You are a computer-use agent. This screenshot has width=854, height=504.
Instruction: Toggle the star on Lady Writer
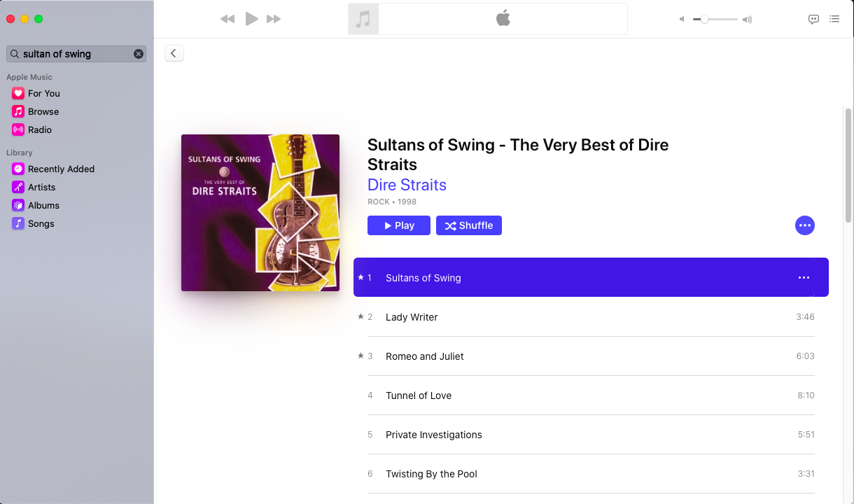(x=360, y=316)
